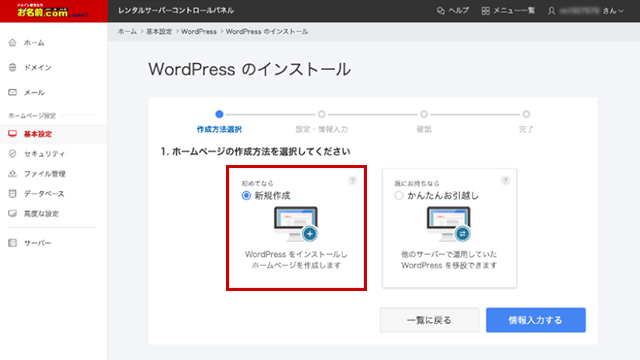This screenshot has width=640, height=360.
Task: Click the お名前.com logo
Action: pos(52,11)
